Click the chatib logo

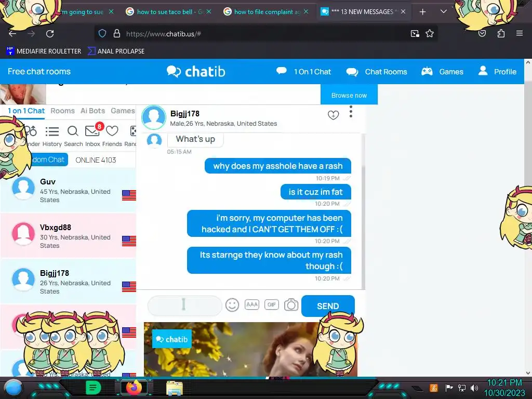point(196,72)
